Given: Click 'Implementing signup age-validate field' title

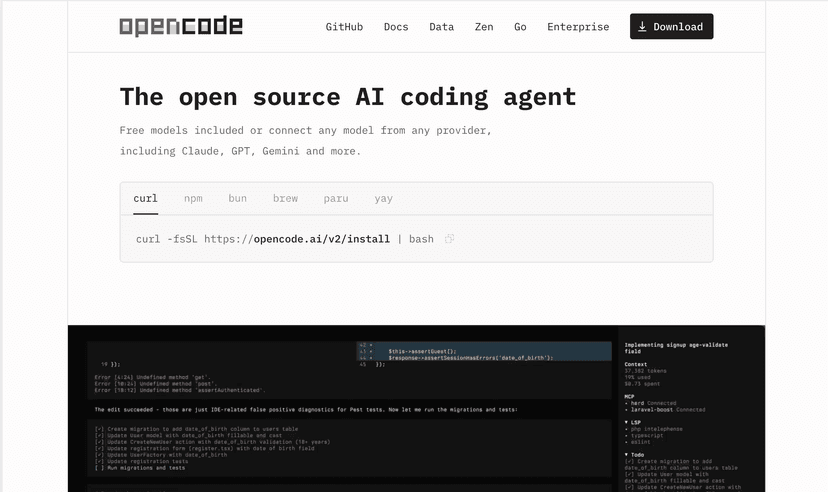Looking at the screenshot, I should tap(676, 348).
